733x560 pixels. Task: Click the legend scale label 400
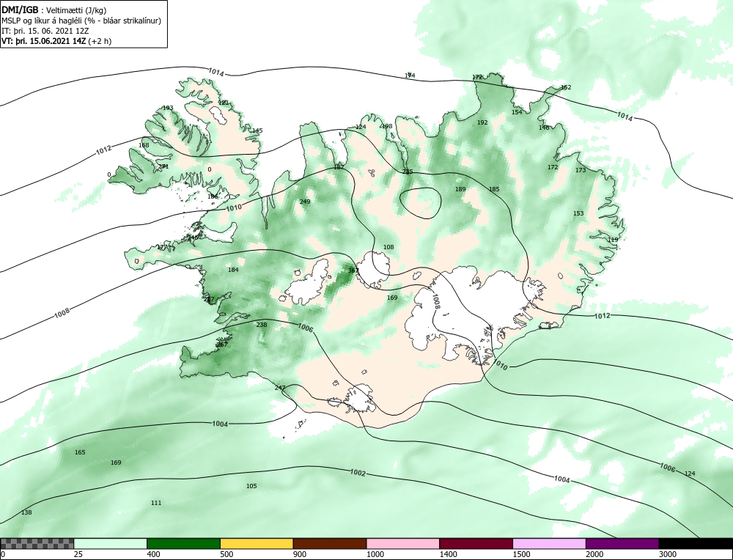pyautogui.click(x=153, y=554)
